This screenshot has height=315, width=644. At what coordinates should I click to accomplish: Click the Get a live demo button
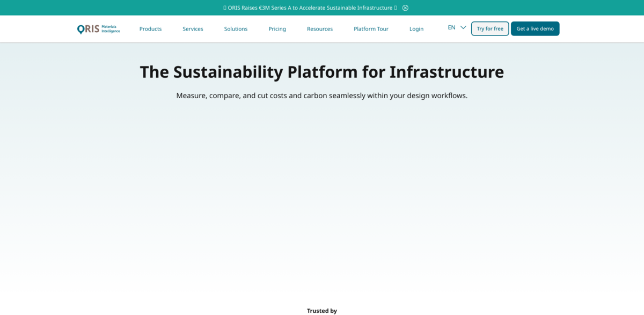pos(535,28)
